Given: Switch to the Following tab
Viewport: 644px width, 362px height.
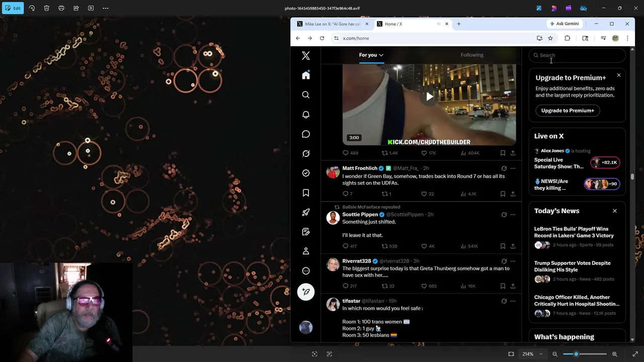Looking at the screenshot, I should [x=472, y=55].
